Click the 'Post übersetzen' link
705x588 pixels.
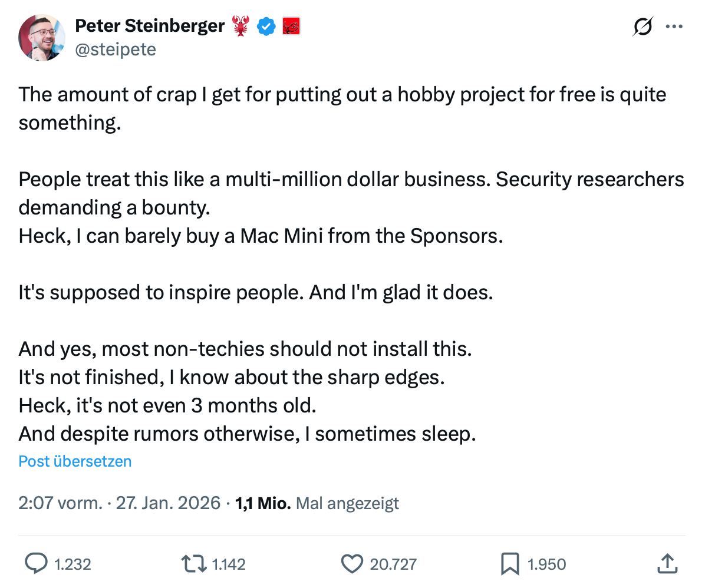(75, 461)
